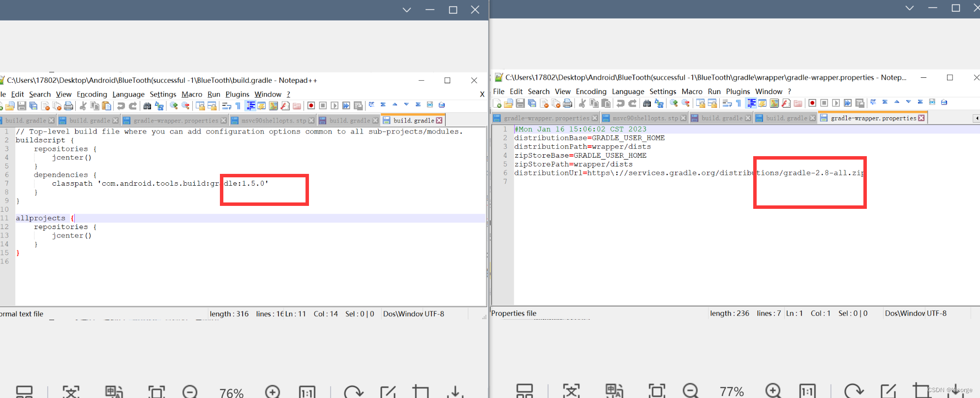Click tab-scroll arrow in right Notepad++ tab bar
The height and width of the screenshot is (398, 980).
[977, 118]
